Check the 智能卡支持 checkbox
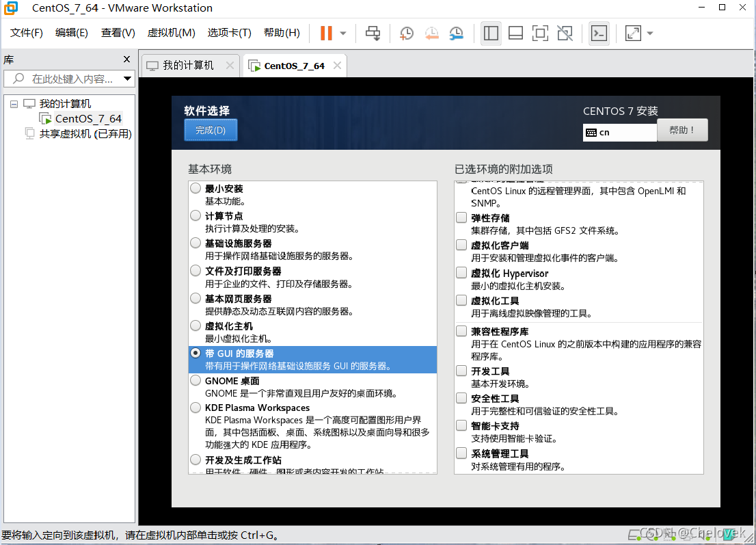 tap(461, 426)
